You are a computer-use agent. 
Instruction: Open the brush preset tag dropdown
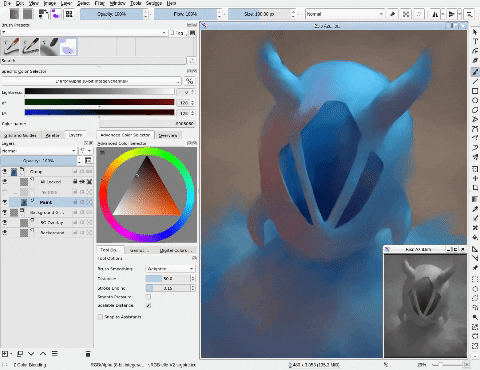coord(84,33)
